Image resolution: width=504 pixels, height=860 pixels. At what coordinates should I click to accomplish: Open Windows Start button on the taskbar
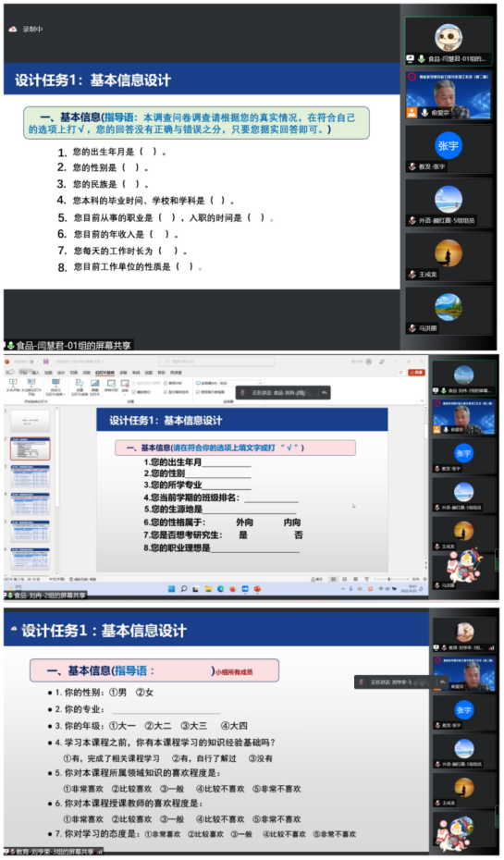(172, 589)
